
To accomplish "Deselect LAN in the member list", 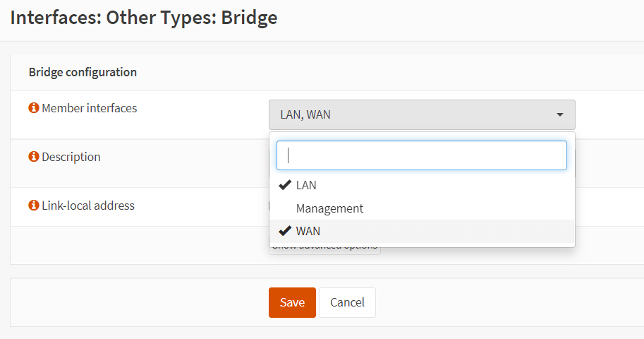I will click(306, 186).
